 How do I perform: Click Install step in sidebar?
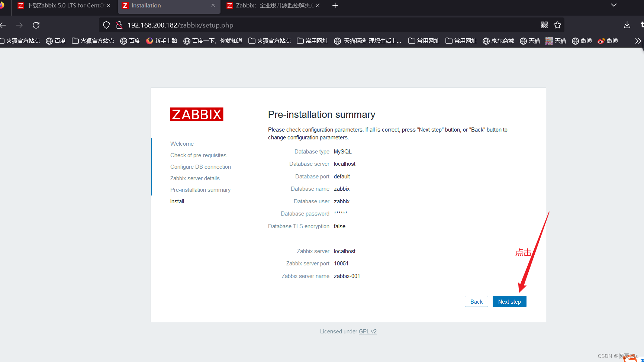point(177,201)
